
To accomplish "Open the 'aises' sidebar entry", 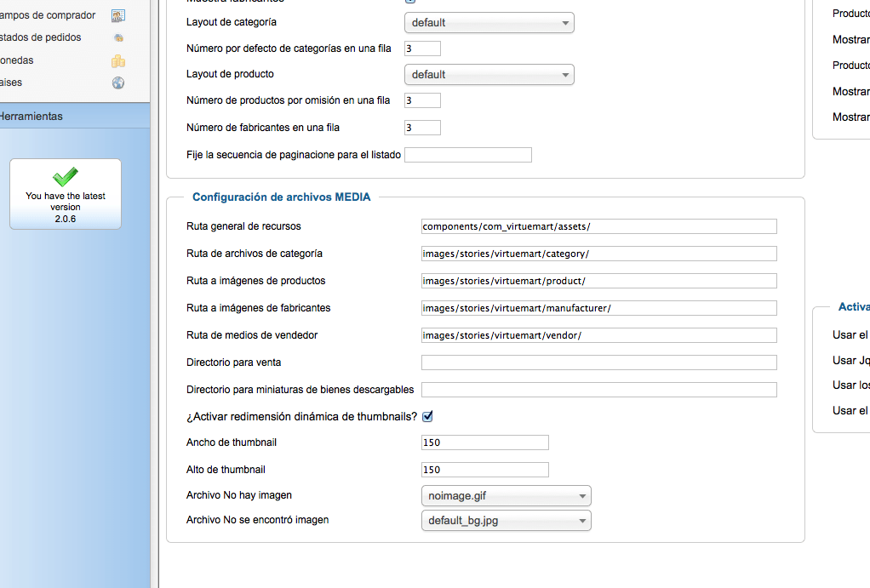I will [x=11, y=82].
